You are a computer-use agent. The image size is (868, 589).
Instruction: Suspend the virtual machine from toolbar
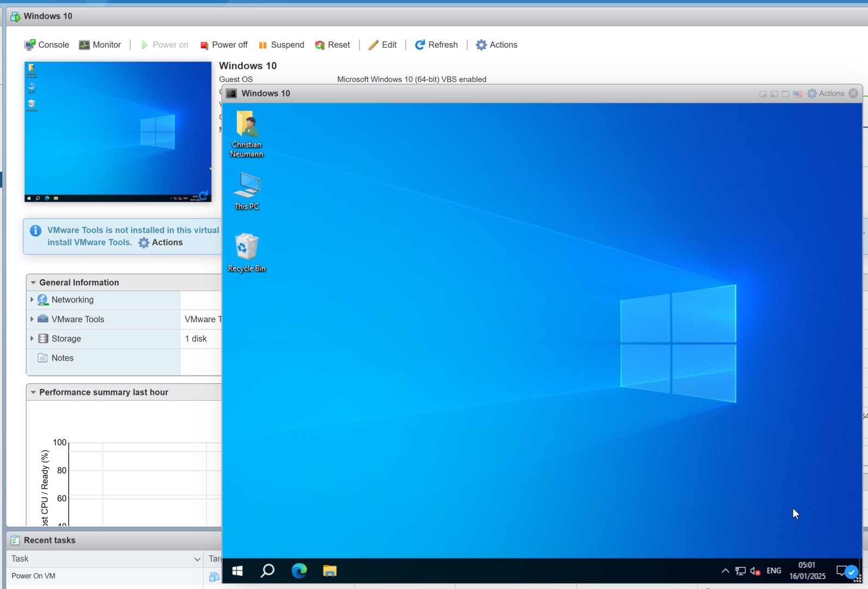[281, 45]
